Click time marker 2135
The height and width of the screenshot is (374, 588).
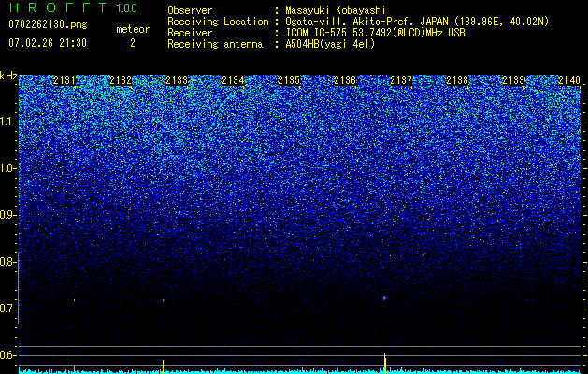tap(289, 80)
